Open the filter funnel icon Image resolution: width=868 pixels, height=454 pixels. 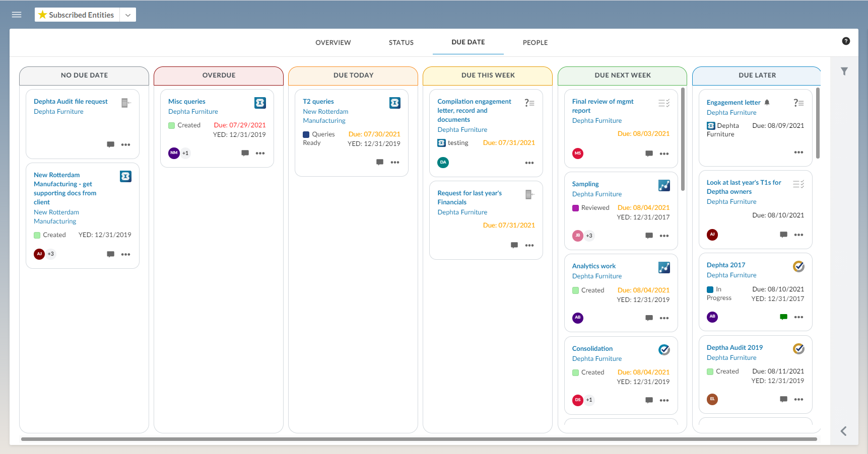coord(844,71)
